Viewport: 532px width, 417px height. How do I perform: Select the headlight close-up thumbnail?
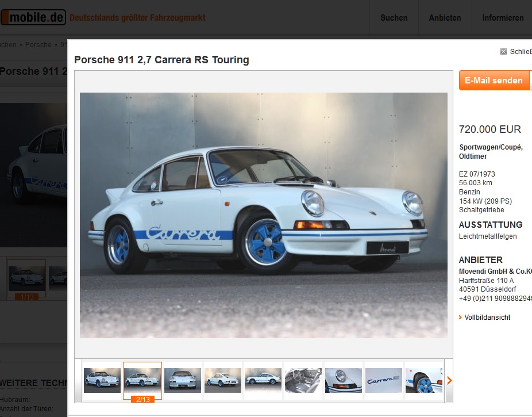pos(344,380)
